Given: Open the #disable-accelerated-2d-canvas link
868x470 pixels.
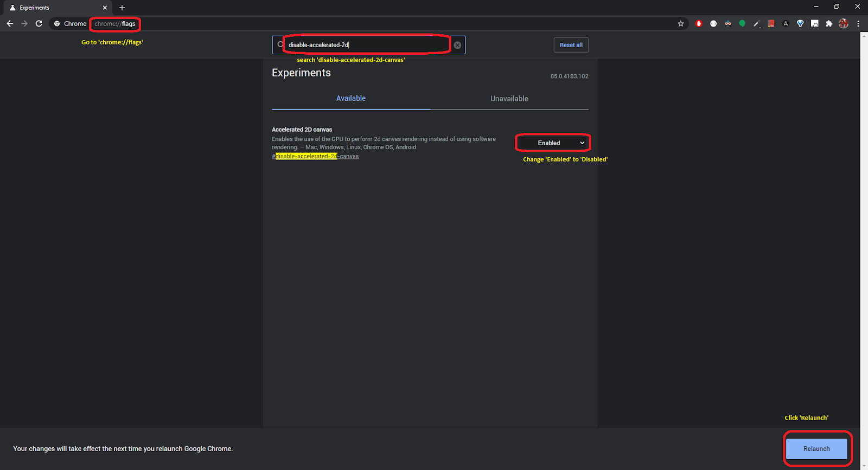Looking at the screenshot, I should (315, 156).
